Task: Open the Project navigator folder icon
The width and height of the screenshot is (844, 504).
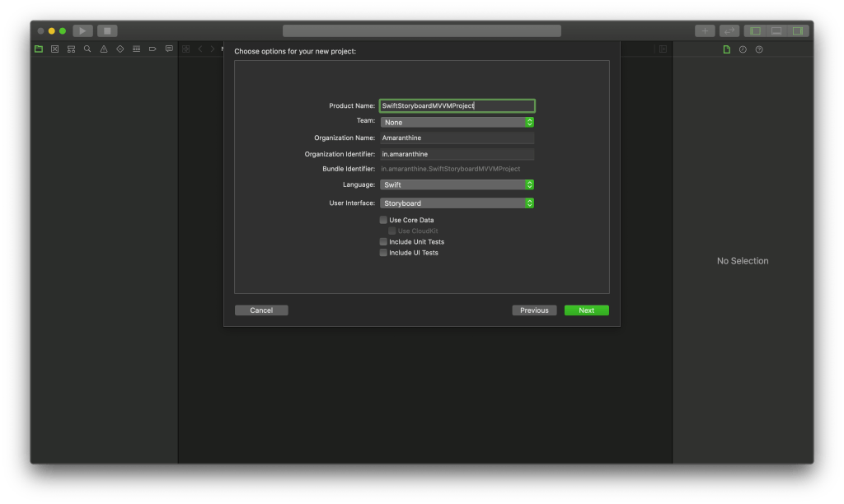Action: point(38,49)
